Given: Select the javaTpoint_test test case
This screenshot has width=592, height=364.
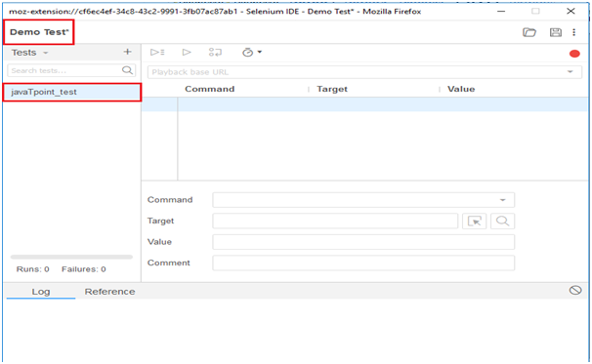Looking at the screenshot, I should tap(71, 92).
